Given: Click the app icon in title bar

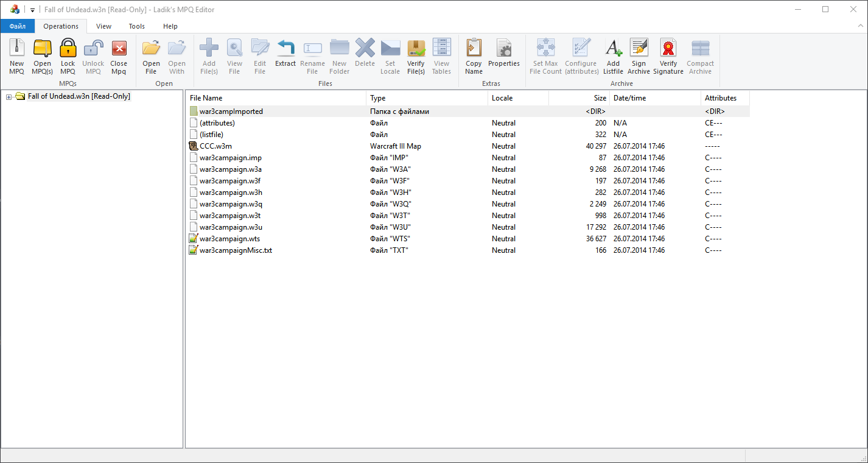Looking at the screenshot, I should [x=15, y=10].
